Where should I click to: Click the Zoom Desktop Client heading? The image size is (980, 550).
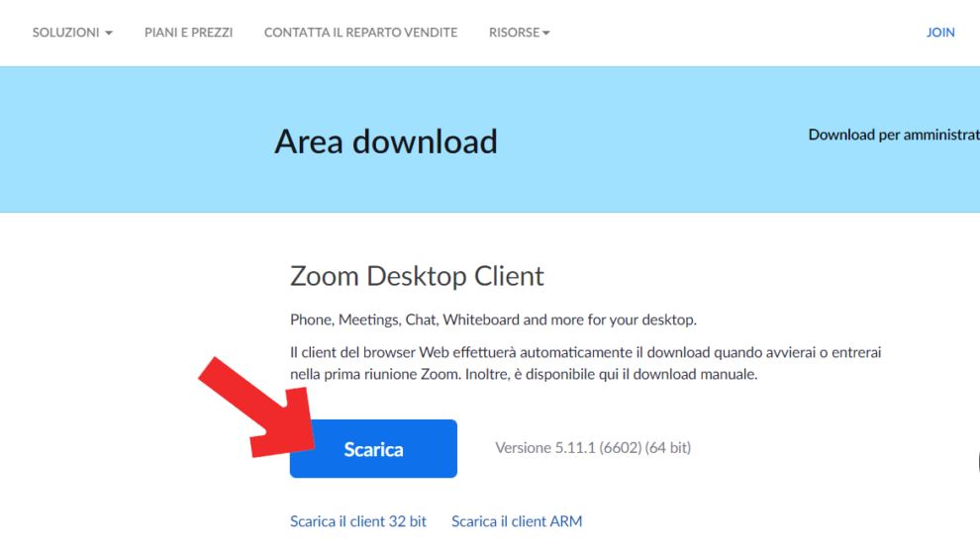[x=417, y=276]
